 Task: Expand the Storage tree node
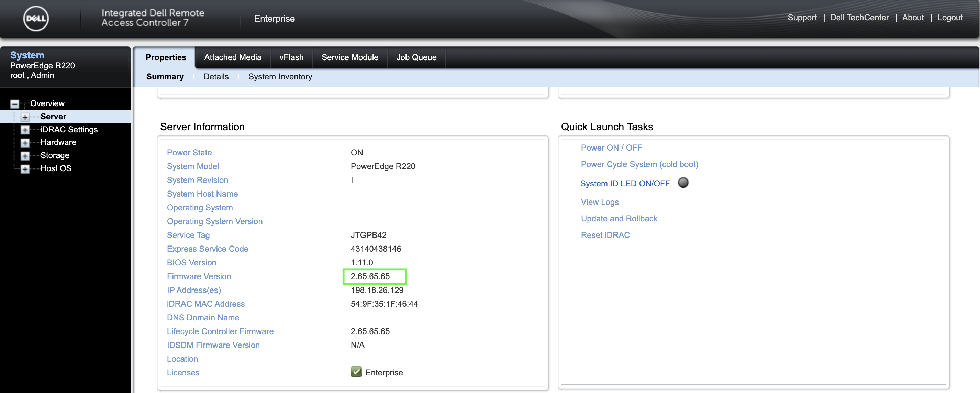(x=25, y=156)
